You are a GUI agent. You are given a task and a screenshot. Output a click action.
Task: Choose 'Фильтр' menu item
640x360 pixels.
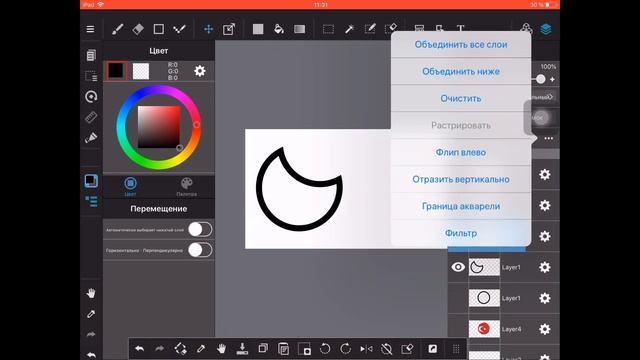tap(461, 233)
